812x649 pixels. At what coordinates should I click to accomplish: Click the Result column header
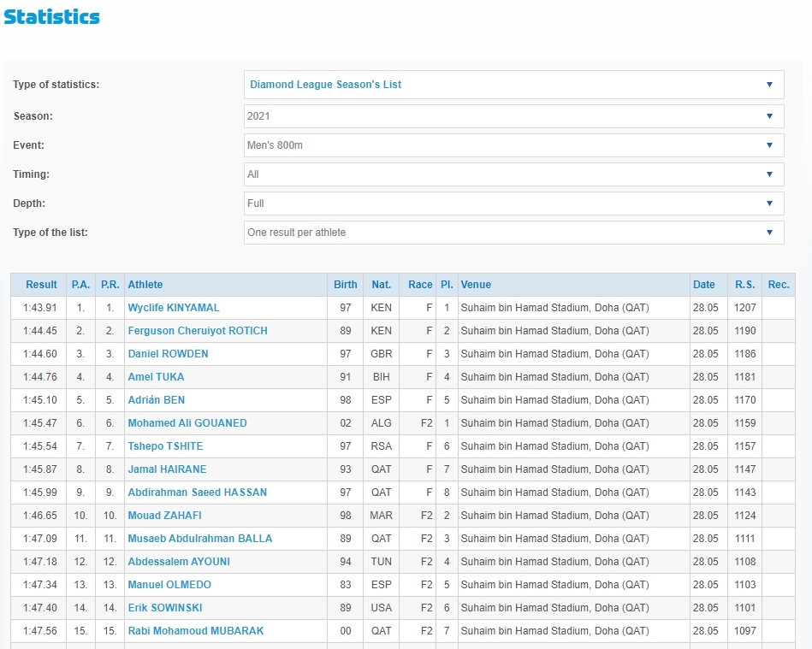[41, 285]
